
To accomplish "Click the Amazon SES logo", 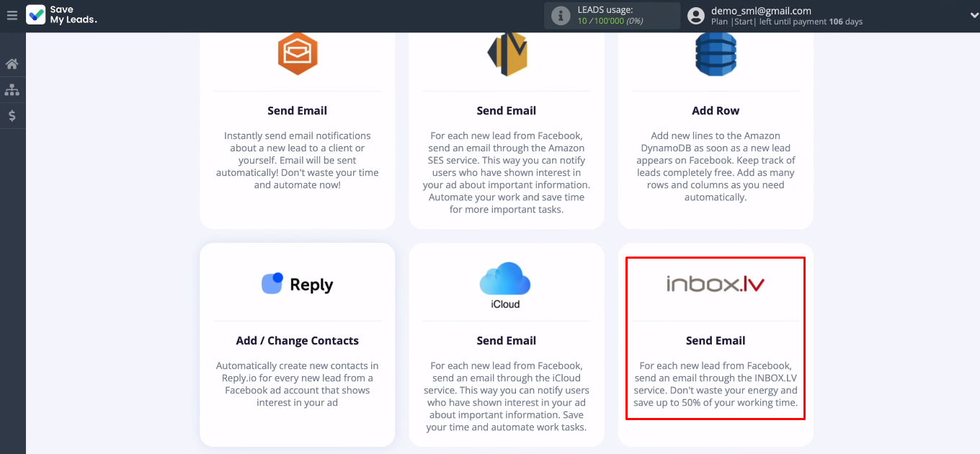I will 507,54.
